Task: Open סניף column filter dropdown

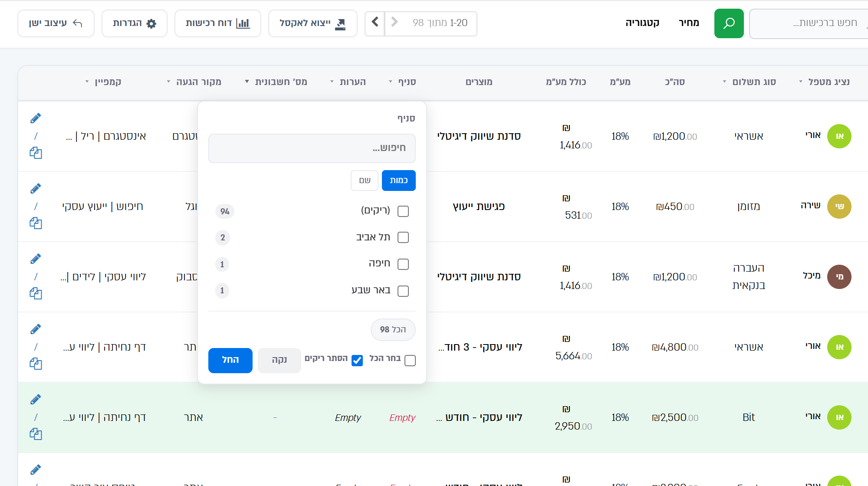Action: (391, 82)
